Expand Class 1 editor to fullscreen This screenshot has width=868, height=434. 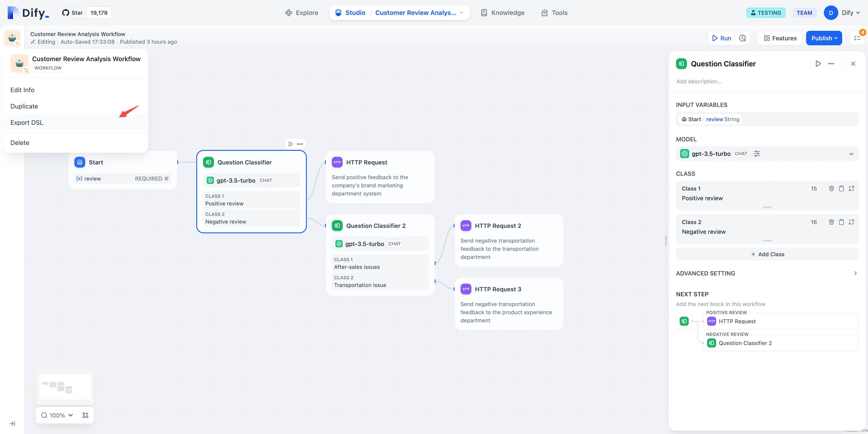pyautogui.click(x=851, y=188)
